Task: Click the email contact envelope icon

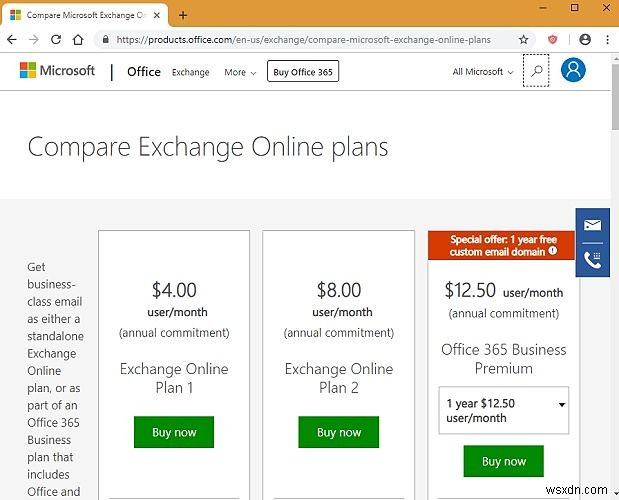Action: pyautogui.click(x=592, y=226)
